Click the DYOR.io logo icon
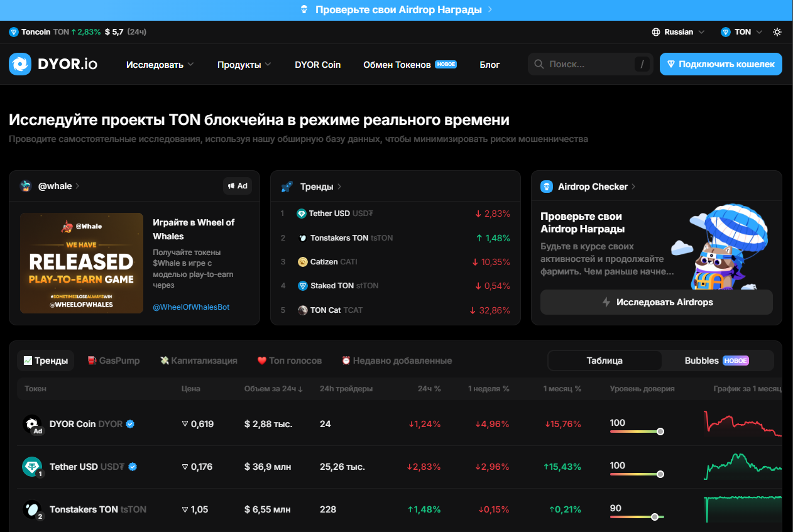This screenshot has height=532, width=793. tap(20, 64)
